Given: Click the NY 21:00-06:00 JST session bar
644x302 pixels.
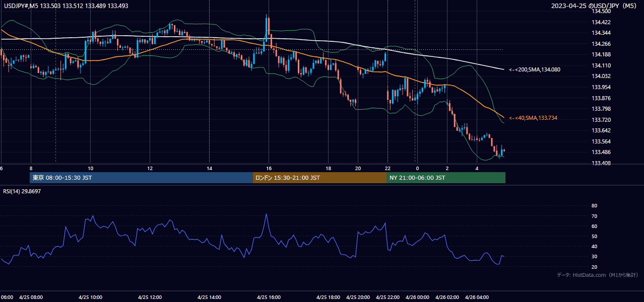Looking at the screenshot, I should tap(446, 178).
